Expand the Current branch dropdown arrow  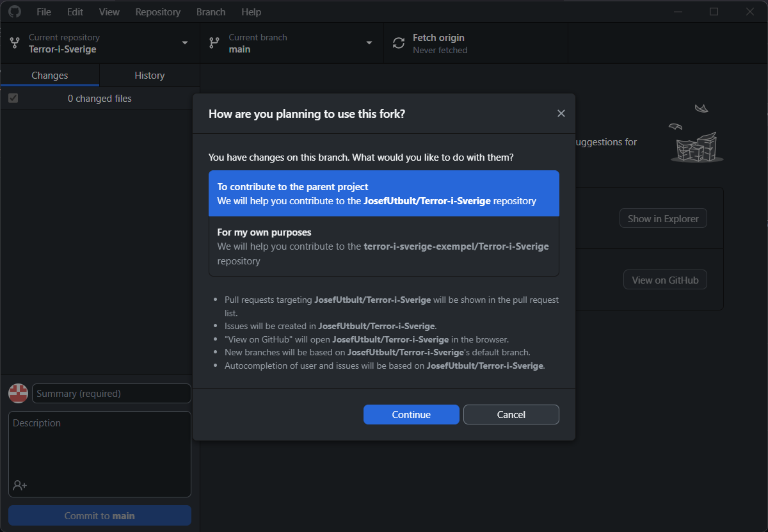[x=369, y=43]
